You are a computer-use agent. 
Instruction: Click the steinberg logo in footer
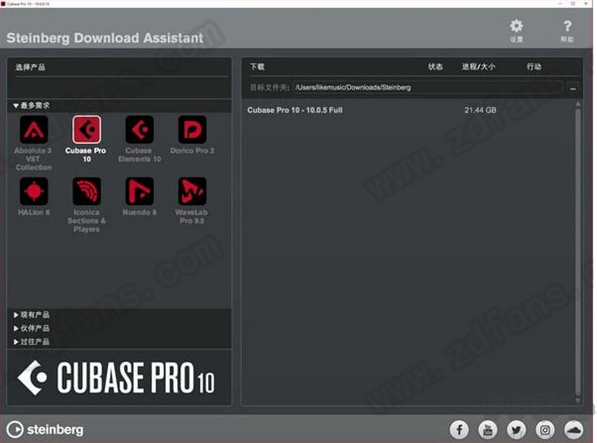pos(45,430)
